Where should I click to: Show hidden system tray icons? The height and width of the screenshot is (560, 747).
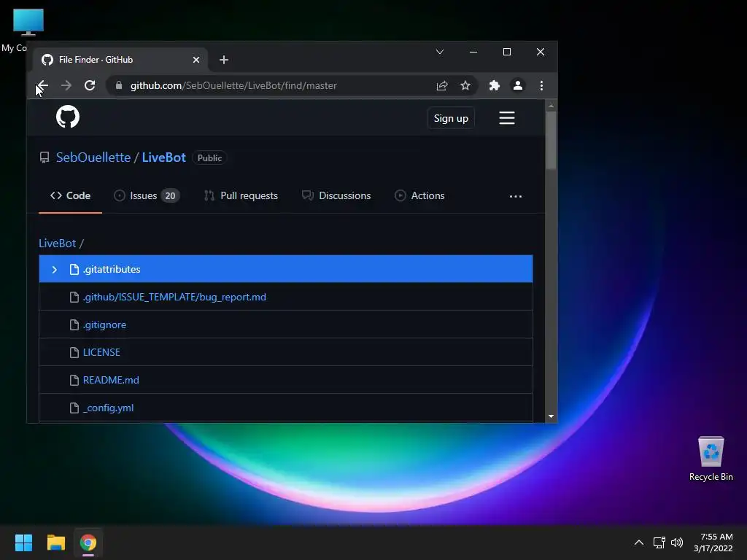pyautogui.click(x=639, y=542)
